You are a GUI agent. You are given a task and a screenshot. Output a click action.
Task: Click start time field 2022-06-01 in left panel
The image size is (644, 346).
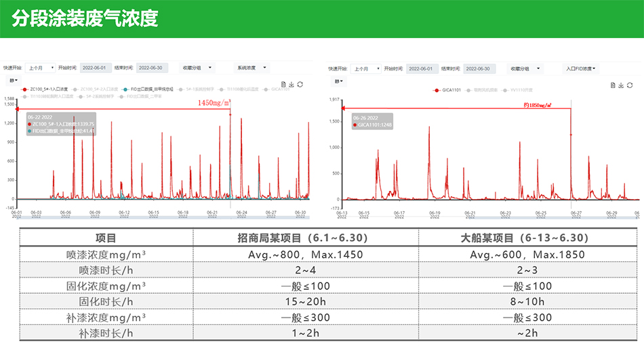pos(96,68)
